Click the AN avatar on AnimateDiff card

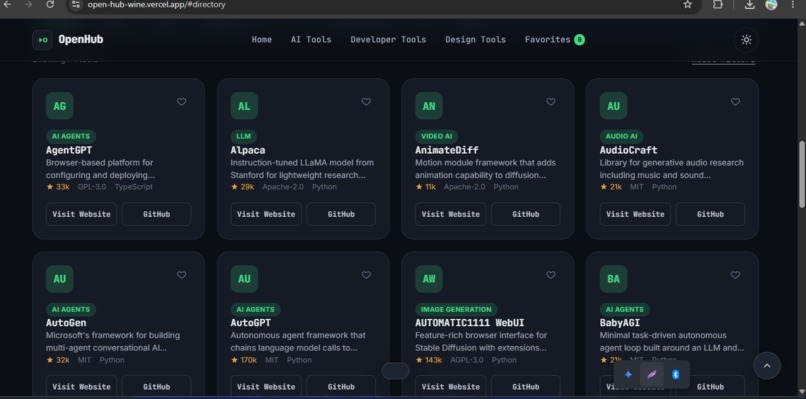pos(429,106)
